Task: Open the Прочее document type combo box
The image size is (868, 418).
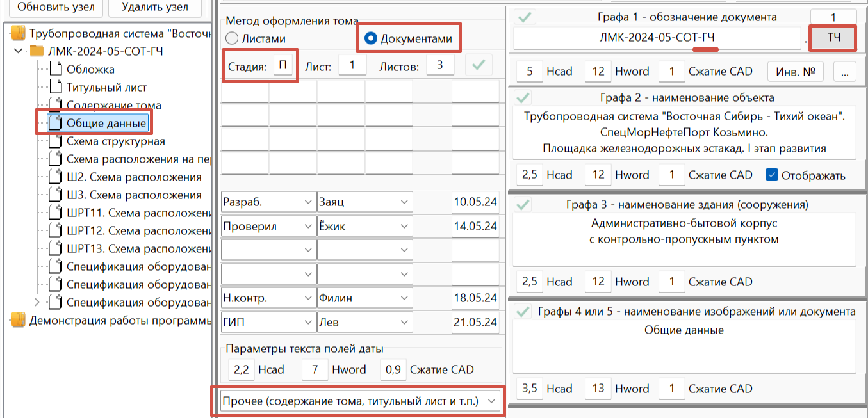Action: click(359, 401)
